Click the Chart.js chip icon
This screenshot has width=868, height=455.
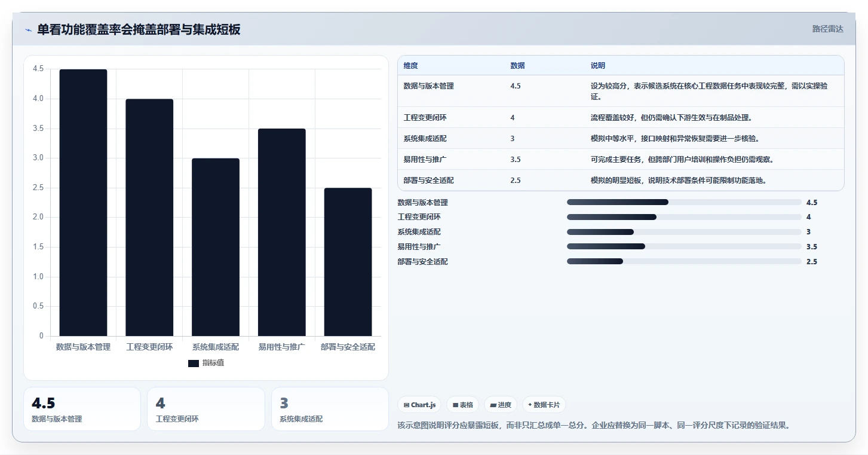(407, 405)
